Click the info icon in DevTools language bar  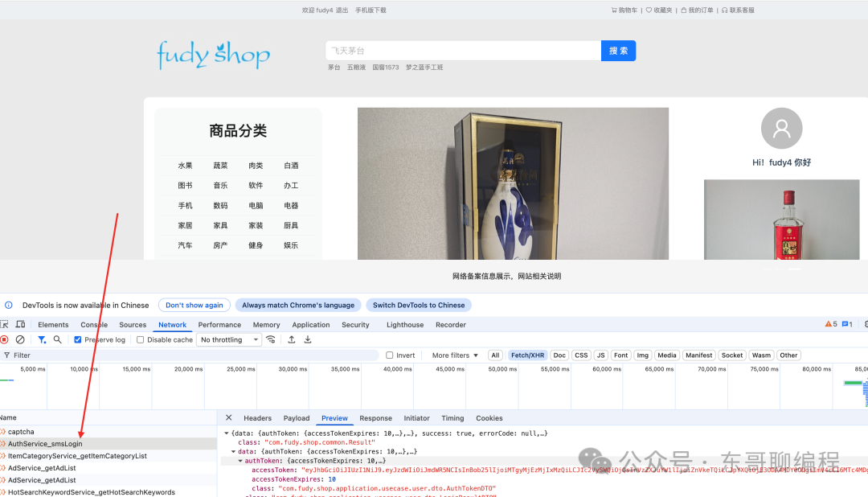8,305
